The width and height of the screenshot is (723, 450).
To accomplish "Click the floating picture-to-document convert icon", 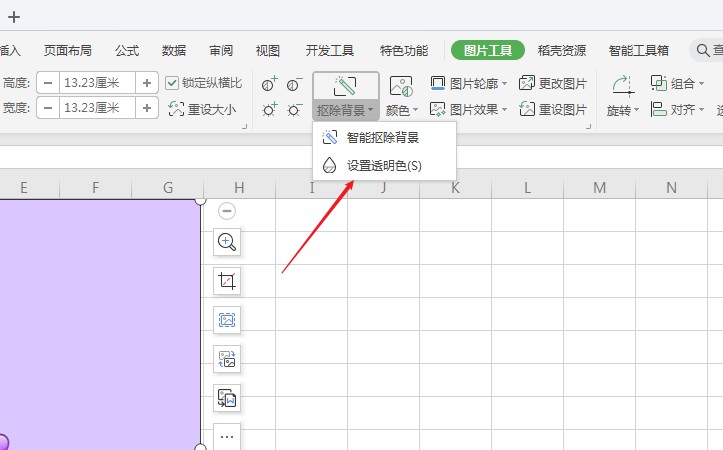I will coord(227,398).
